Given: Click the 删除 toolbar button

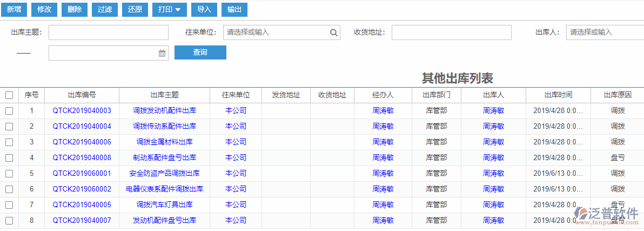Looking at the screenshot, I should 75,9.
